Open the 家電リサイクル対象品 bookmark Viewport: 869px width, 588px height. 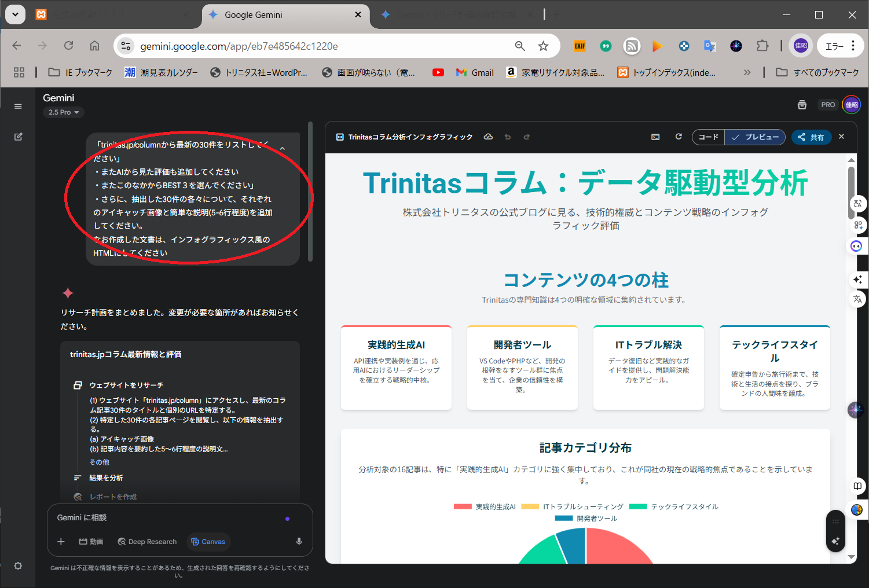555,72
